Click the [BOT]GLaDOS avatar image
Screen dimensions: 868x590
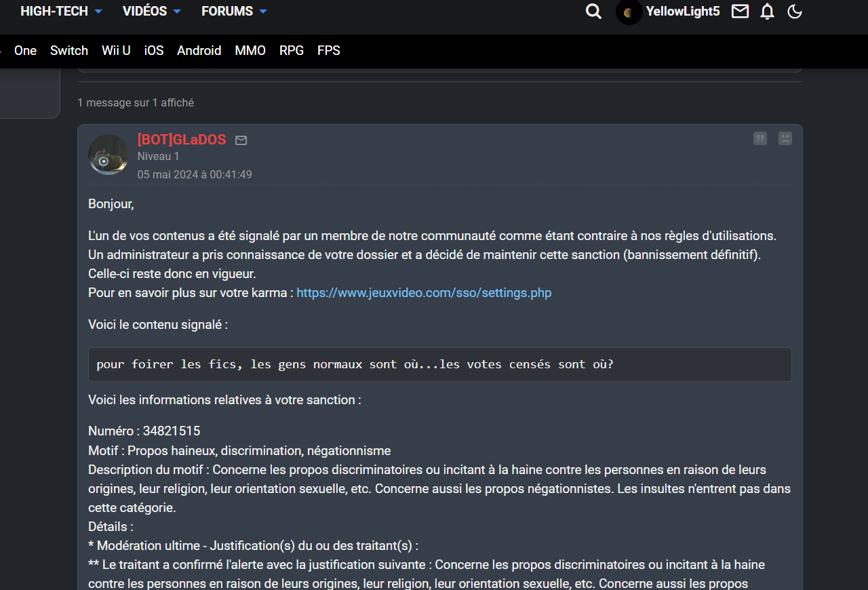108,155
